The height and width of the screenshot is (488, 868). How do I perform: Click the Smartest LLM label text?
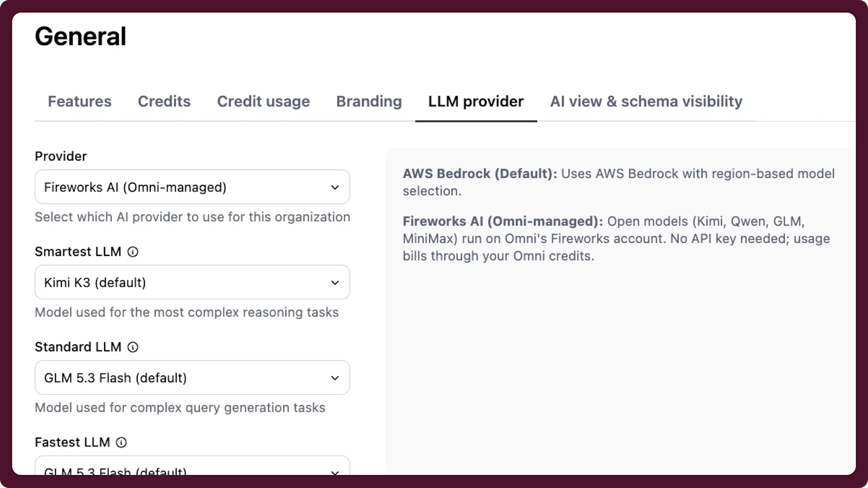78,252
